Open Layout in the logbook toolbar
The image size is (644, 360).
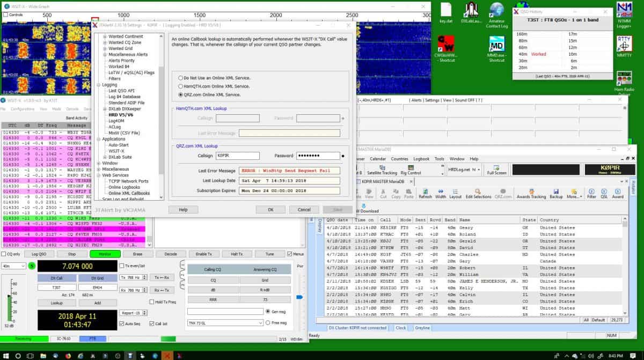pyautogui.click(x=456, y=193)
